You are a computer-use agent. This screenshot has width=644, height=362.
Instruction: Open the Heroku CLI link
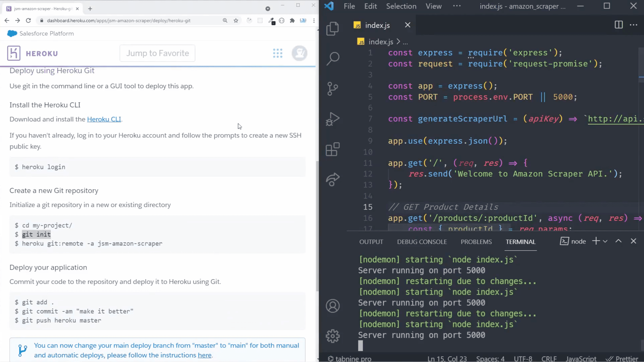(104, 119)
